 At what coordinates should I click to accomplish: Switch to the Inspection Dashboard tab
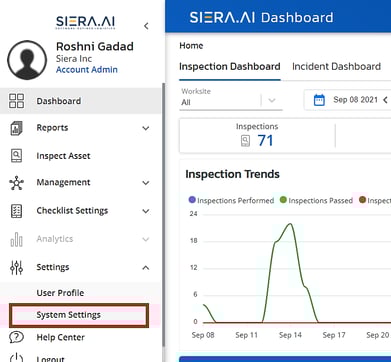(x=230, y=67)
